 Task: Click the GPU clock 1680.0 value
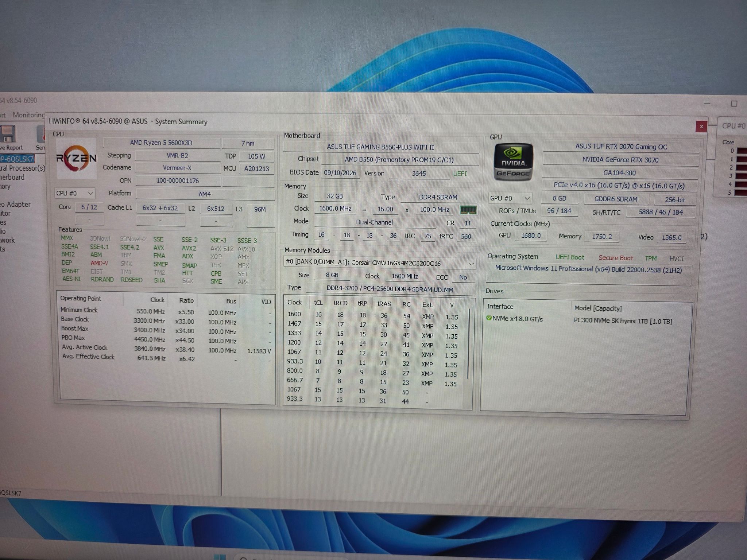click(531, 236)
